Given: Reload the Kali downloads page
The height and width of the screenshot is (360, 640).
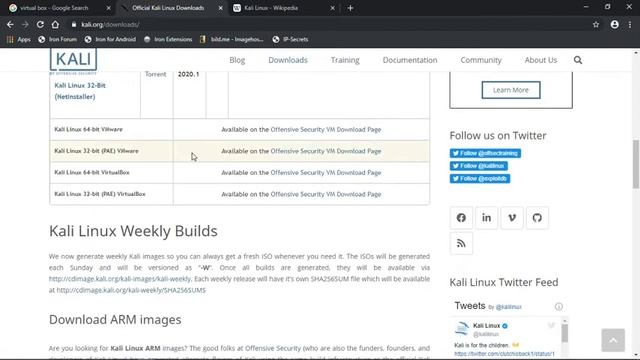Looking at the screenshot, I should coord(40,24).
